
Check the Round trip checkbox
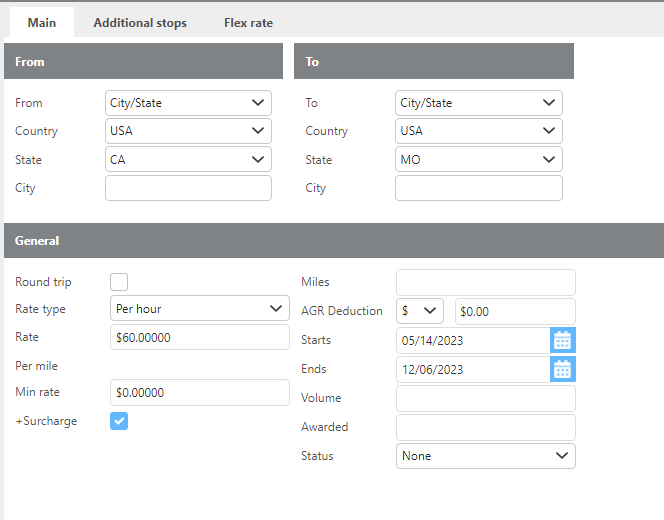[119, 282]
